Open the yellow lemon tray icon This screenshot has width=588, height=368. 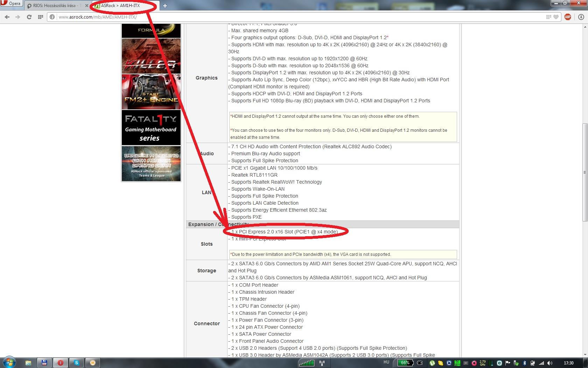(x=440, y=363)
